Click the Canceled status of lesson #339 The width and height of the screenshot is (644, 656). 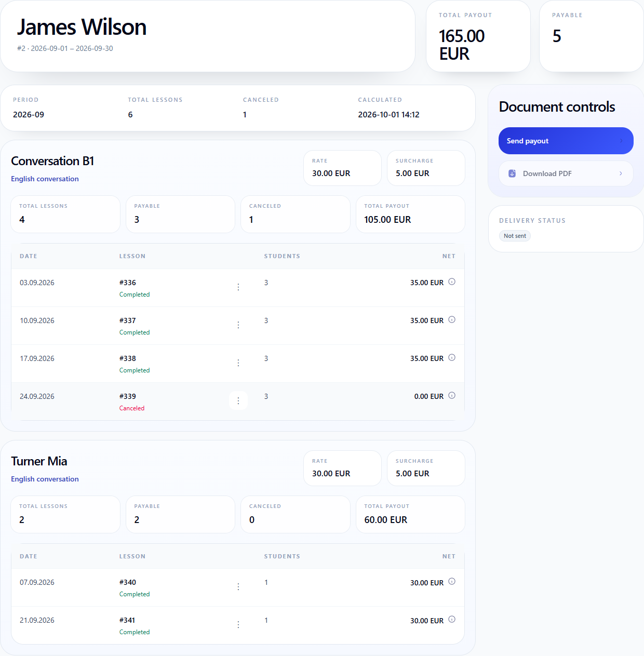132,408
